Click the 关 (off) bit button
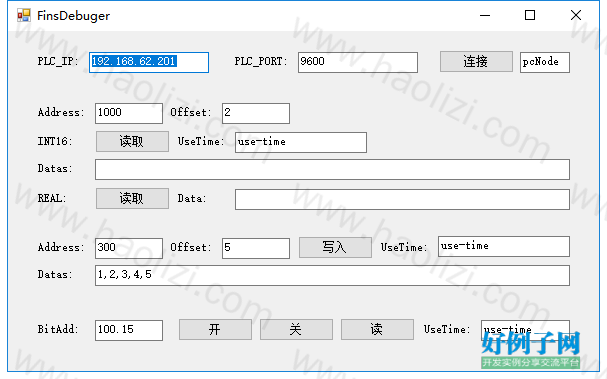This screenshot has height=379, width=607. point(296,329)
